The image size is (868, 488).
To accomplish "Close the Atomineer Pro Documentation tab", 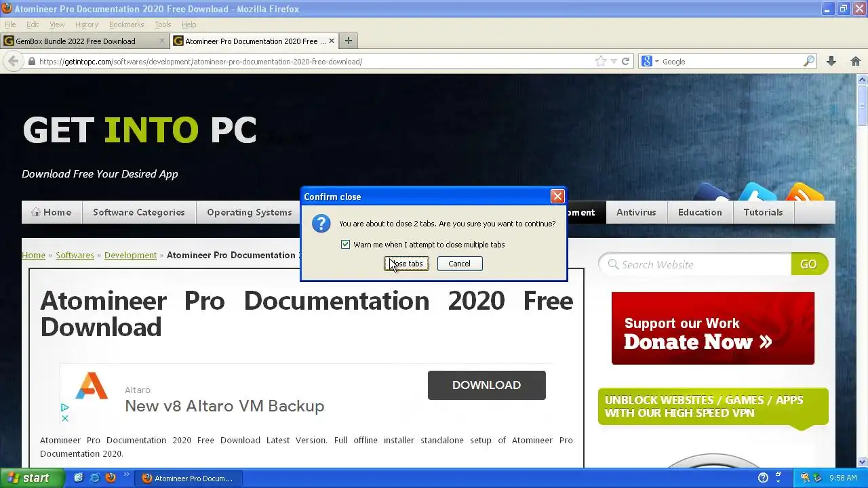I will click(x=331, y=41).
